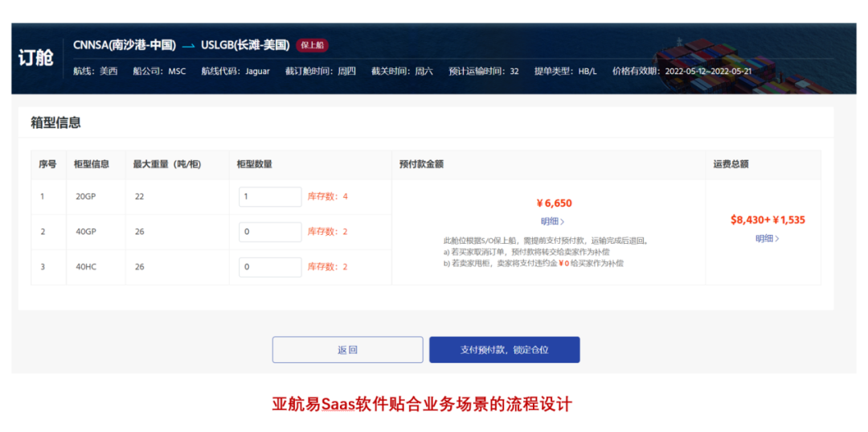Click 提单类型：HB/L info
Image resolution: width=868 pixels, height=432 pixels.
coord(566,71)
